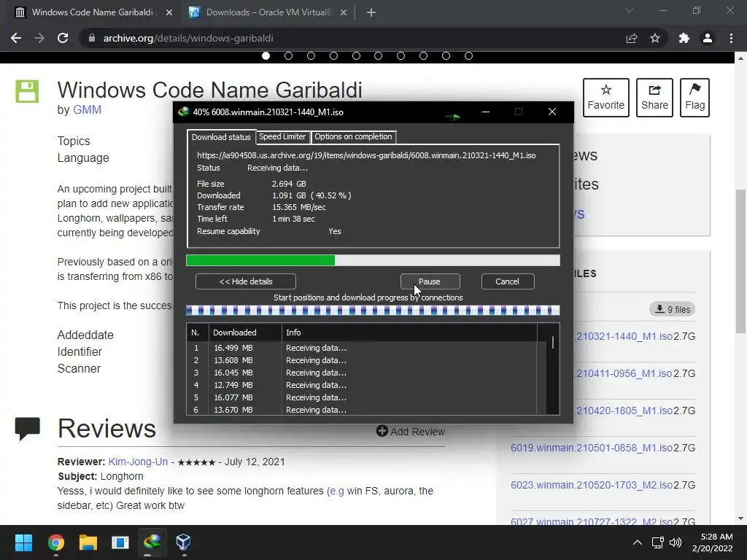Select the Windows Code Name Garibaldi tab
The image size is (747, 560).
93,12
